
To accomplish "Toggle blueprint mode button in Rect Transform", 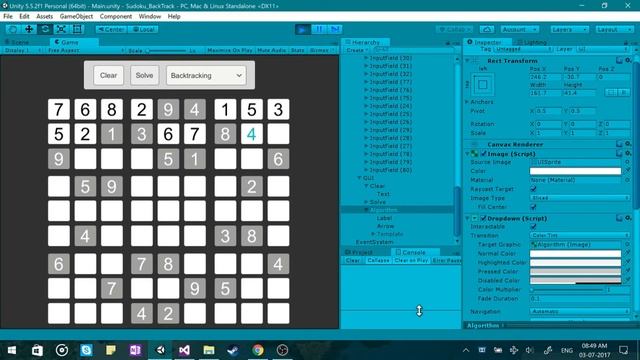I will tap(611, 93).
